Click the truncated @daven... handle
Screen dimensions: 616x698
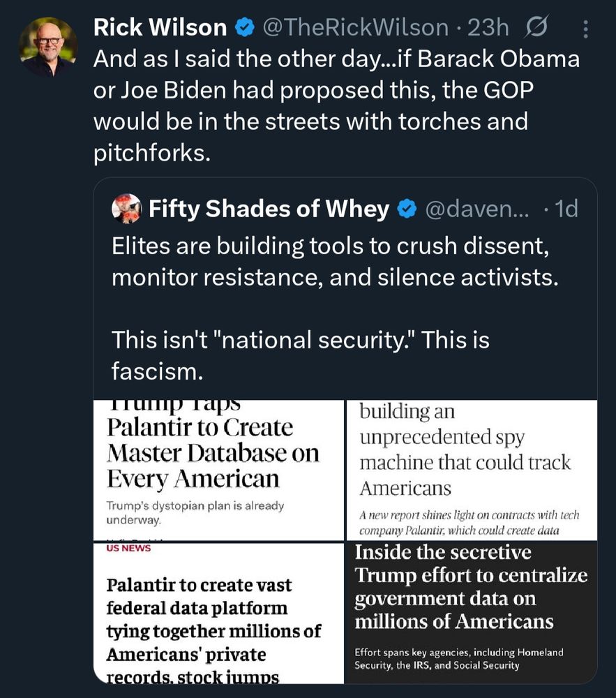point(477,209)
